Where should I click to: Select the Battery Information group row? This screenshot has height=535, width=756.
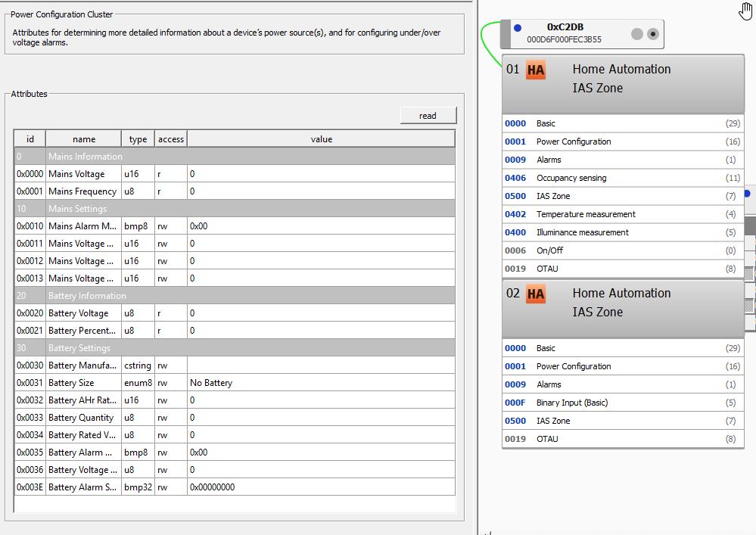tap(235, 295)
